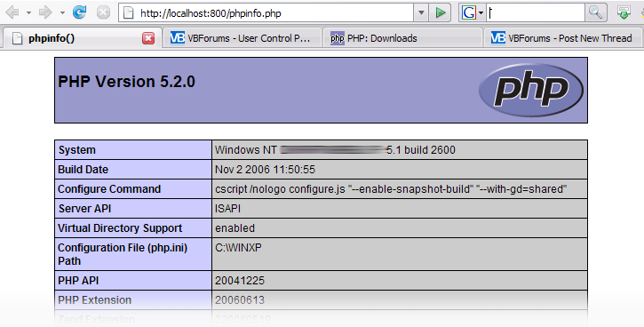The image size is (644, 327).
Task: Click the Configuration File (php.ini) Path label
Action: click(x=123, y=254)
